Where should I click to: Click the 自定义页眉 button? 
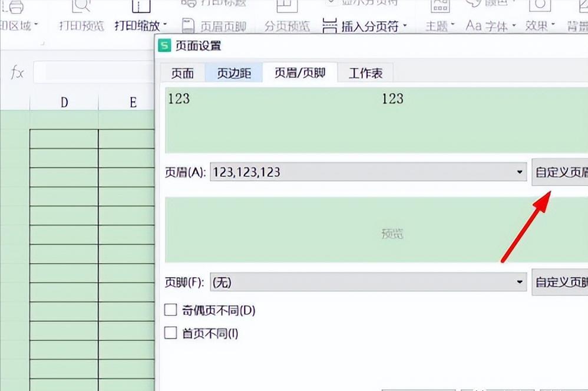pyautogui.click(x=560, y=172)
